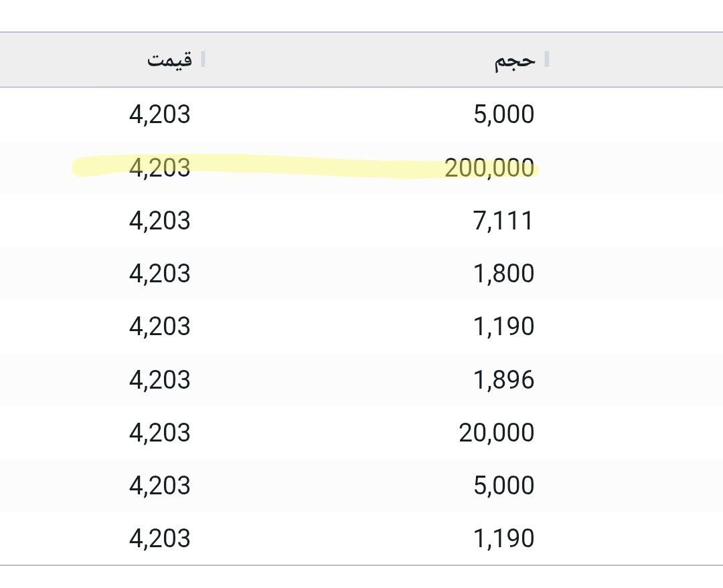Click the divider handle beside the حجم header
This screenshot has height=588, width=723.
[x=547, y=60]
